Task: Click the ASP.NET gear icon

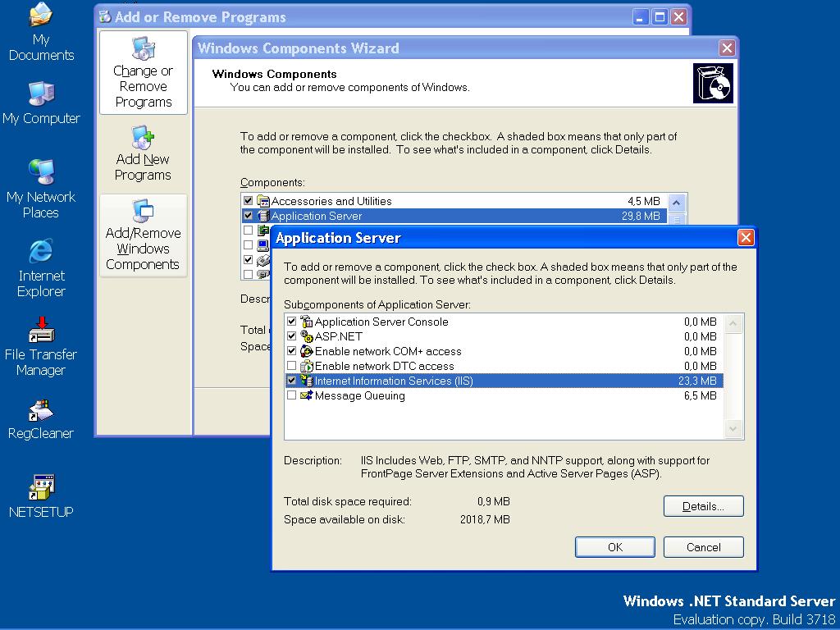Action: pos(307,336)
